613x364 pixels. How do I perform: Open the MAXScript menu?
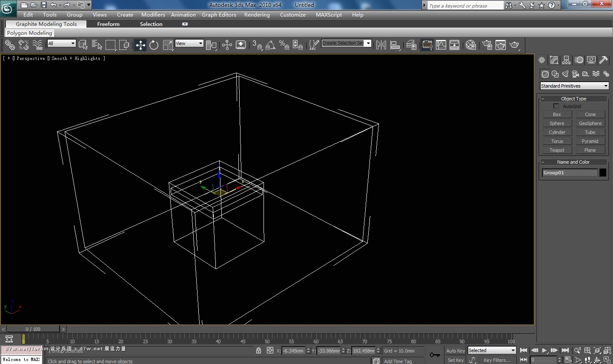tap(329, 14)
